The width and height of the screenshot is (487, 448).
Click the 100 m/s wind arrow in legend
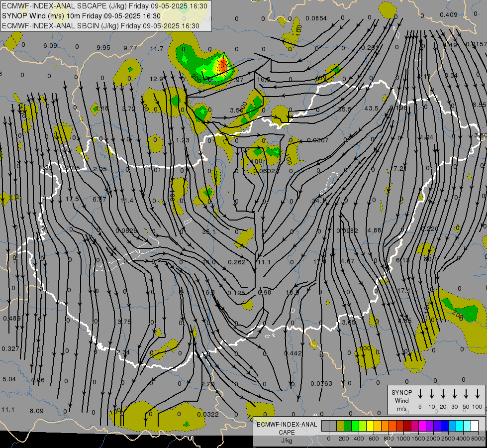pyautogui.click(x=478, y=394)
